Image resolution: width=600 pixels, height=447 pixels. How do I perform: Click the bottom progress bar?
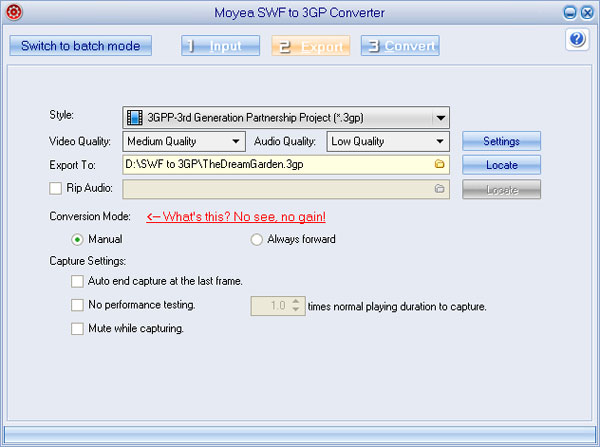pos(300,435)
